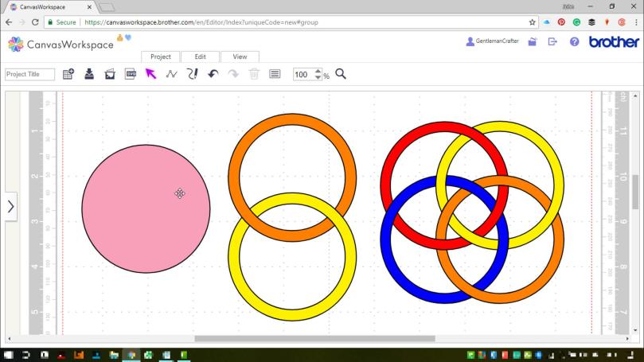The width and height of the screenshot is (644, 362).
Task: Click the SVG import icon
Action: [131, 74]
